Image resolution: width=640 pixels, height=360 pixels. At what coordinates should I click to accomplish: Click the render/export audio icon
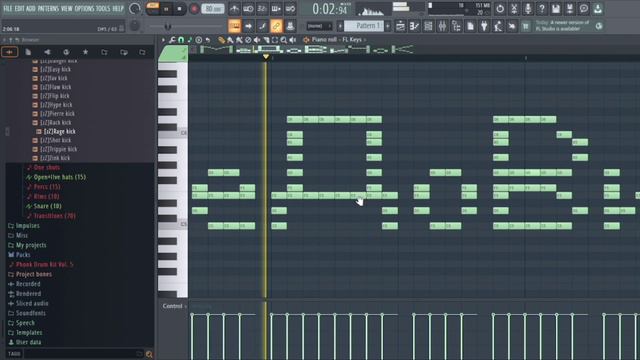(570, 9)
